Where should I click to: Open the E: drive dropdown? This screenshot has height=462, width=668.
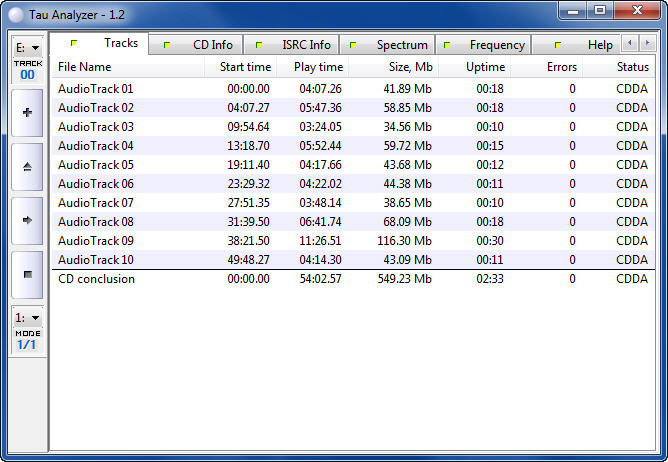tap(27, 48)
